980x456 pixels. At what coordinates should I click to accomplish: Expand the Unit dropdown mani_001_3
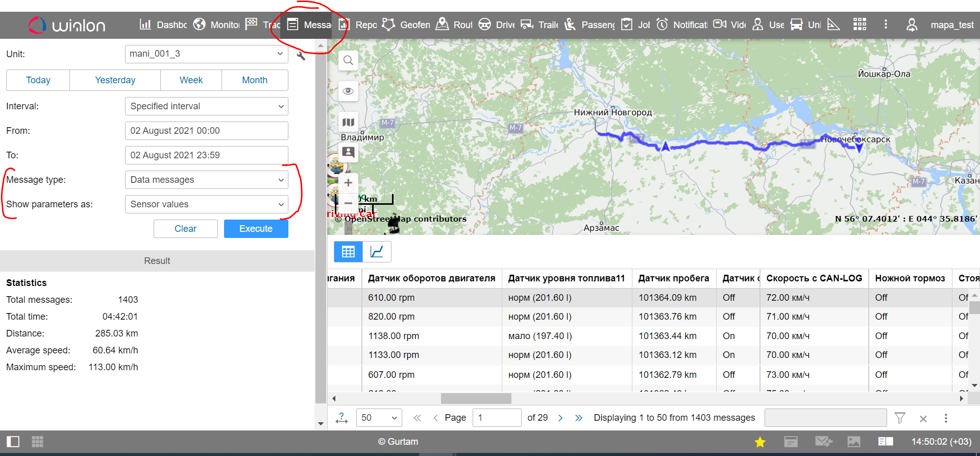[206, 54]
